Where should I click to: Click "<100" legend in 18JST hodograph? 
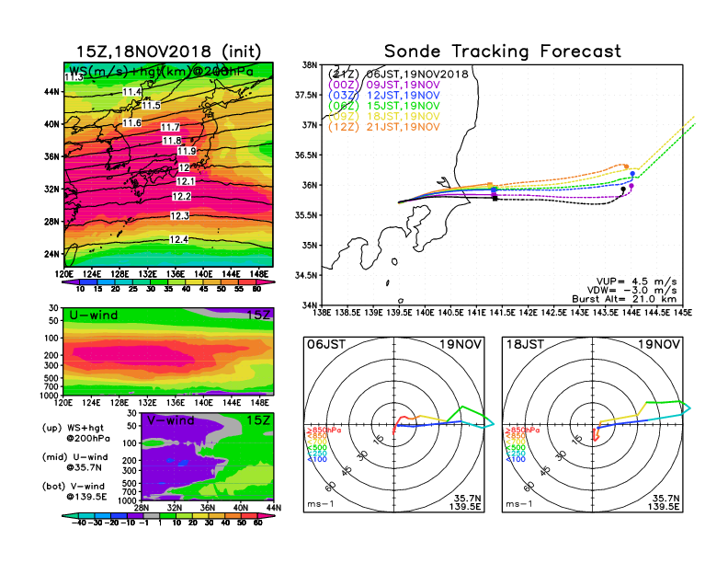click(x=515, y=460)
